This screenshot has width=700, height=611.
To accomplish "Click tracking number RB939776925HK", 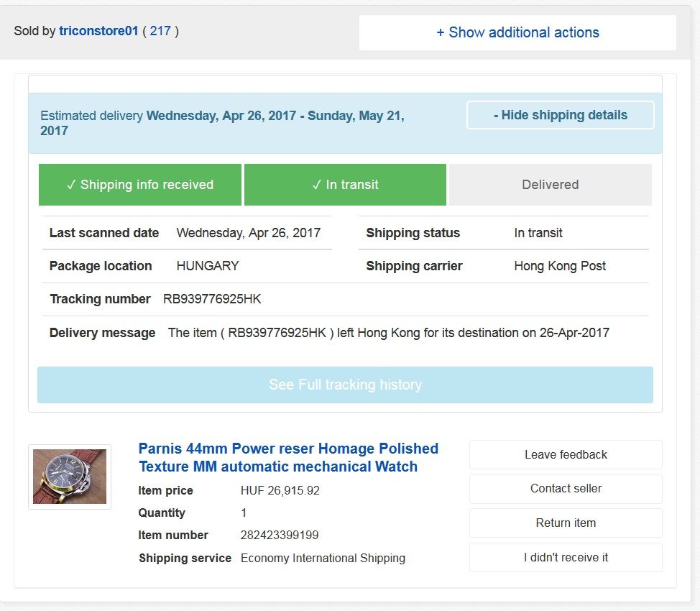I will [212, 299].
